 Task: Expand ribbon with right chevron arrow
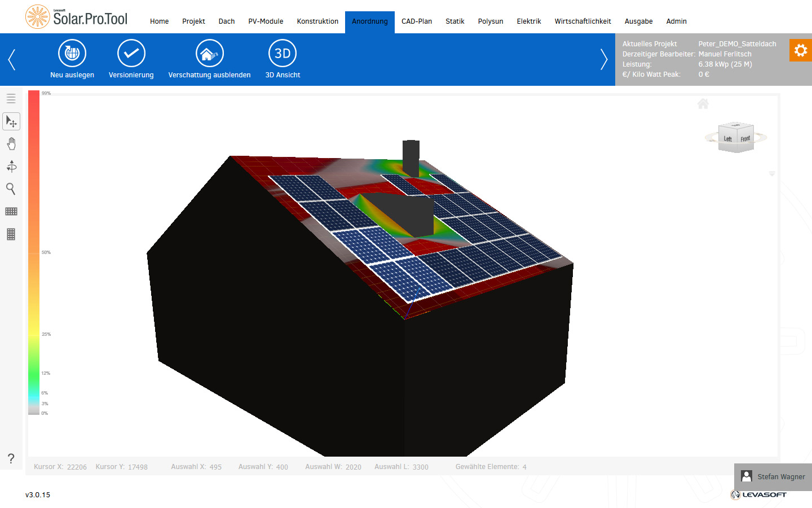point(604,59)
